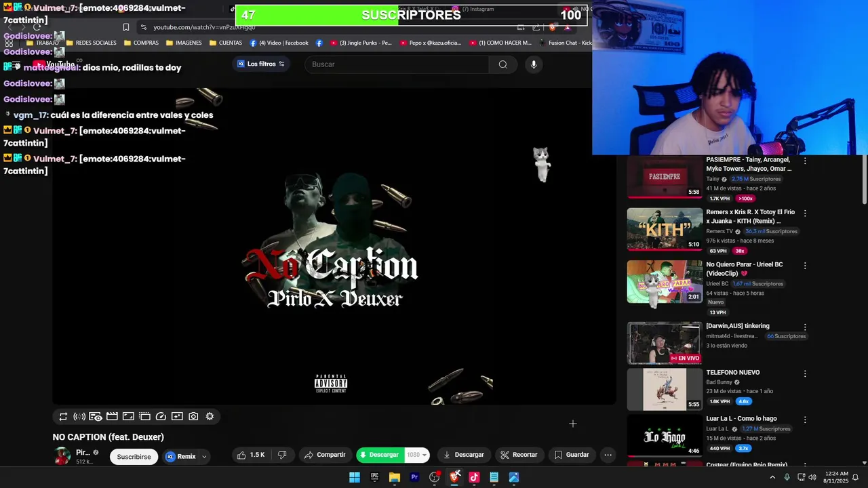Open the Jingle Punks bookmark
868x488 pixels.
[x=361, y=43]
